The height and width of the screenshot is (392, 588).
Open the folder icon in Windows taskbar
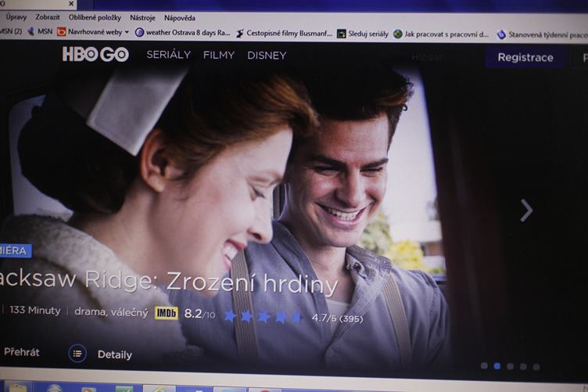18,387
